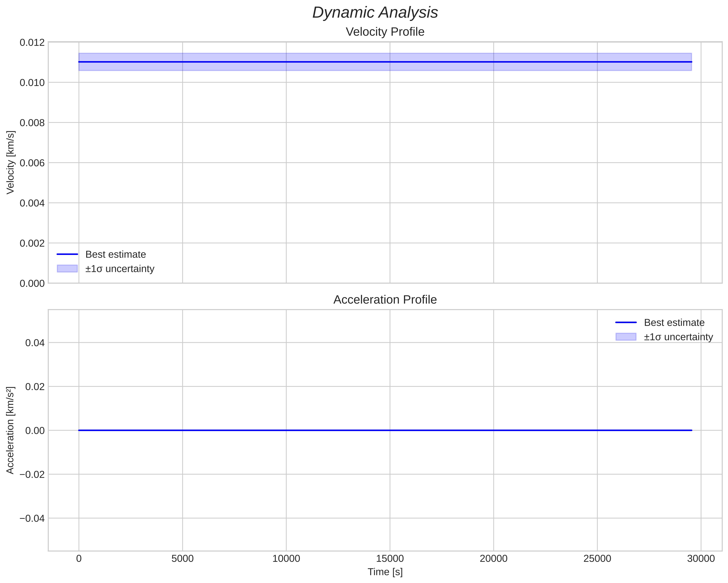Click velocity legend uncertainty patch swatch
The image size is (728, 583).
click(x=67, y=269)
